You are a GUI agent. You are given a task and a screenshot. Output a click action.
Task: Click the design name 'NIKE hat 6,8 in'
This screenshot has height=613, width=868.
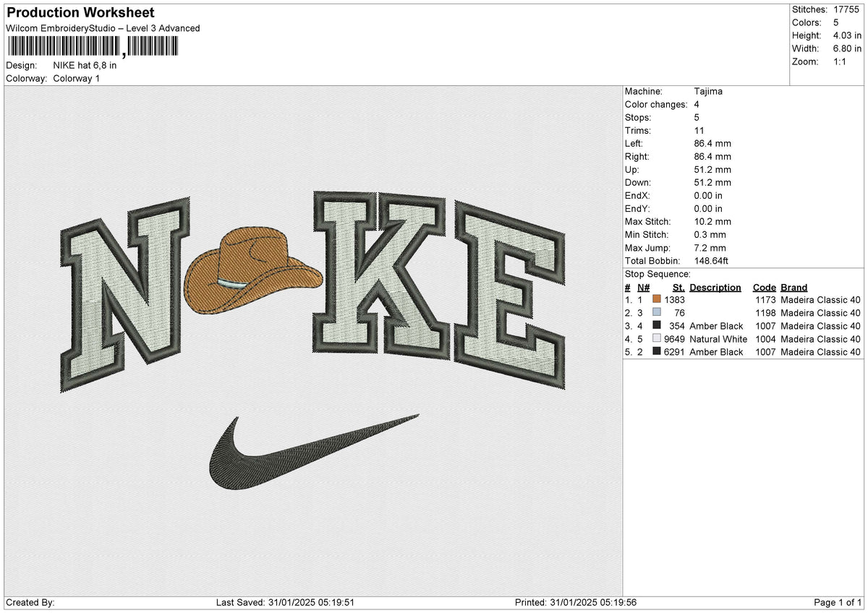[85, 65]
